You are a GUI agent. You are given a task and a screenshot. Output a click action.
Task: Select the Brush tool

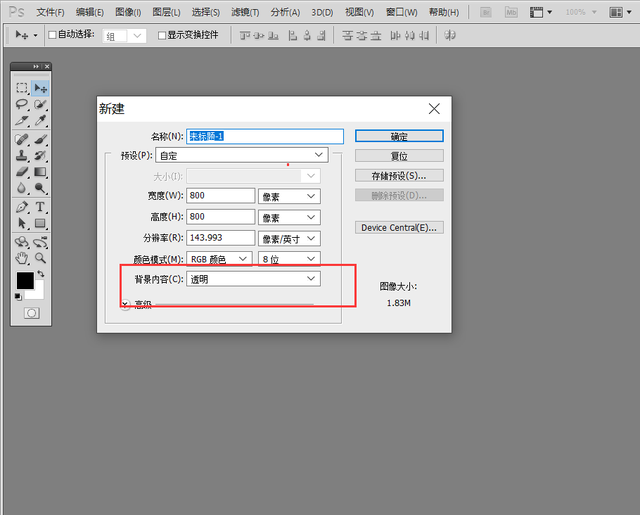40,140
